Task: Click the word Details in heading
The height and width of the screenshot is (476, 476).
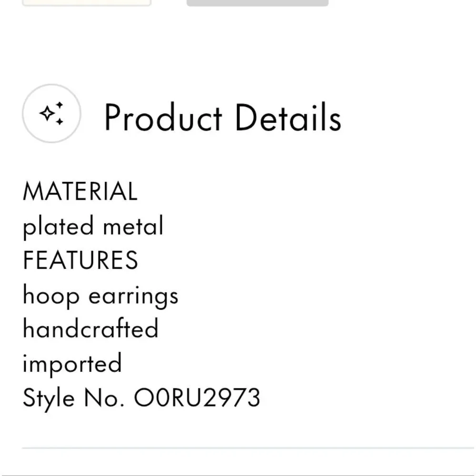Action: pos(288,117)
